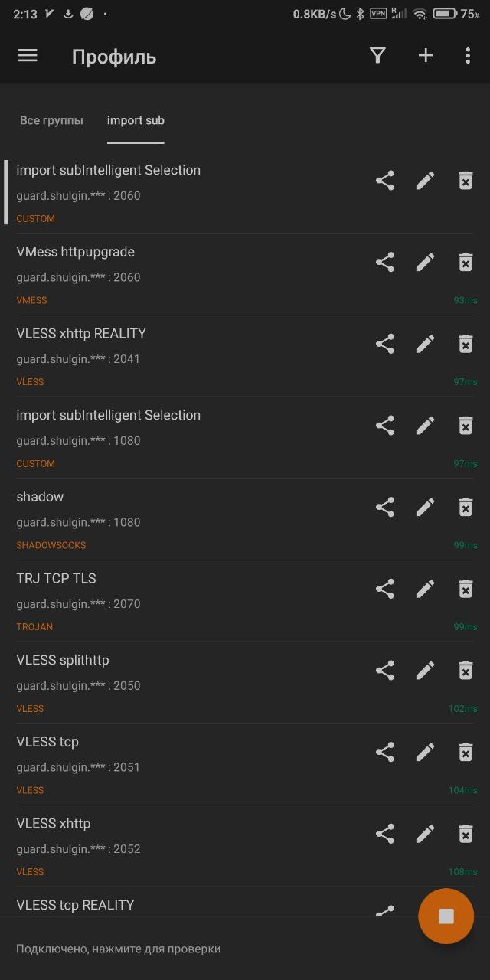The image size is (490, 980).
Task: Switch to the Все группы tab
Action: [x=51, y=120]
